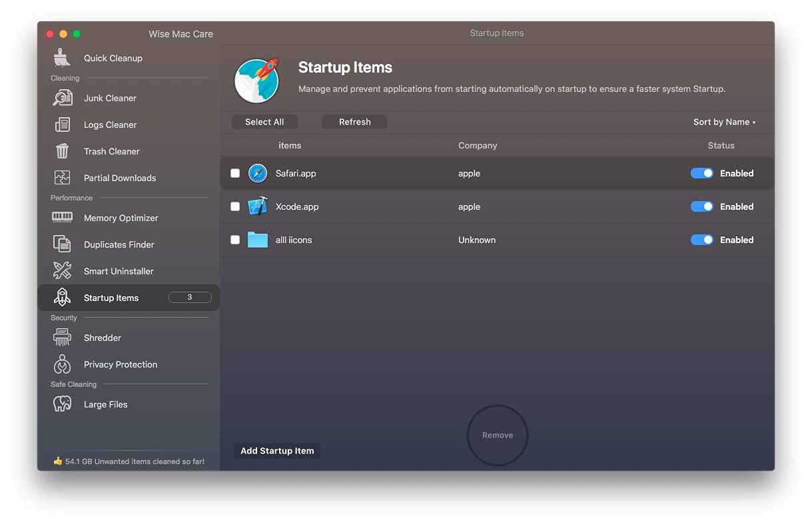The height and width of the screenshot is (524, 812).
Task: Click Add Startup Item button
Action: coord(277,451)
